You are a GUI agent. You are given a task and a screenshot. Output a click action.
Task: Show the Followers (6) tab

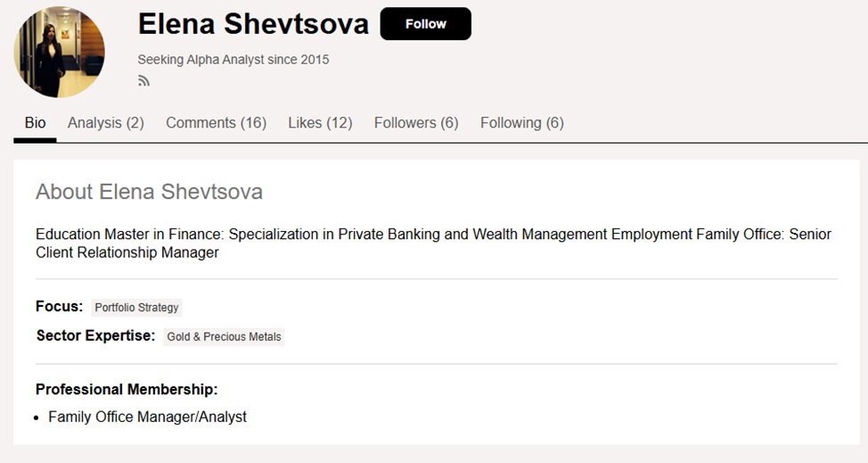416,123
